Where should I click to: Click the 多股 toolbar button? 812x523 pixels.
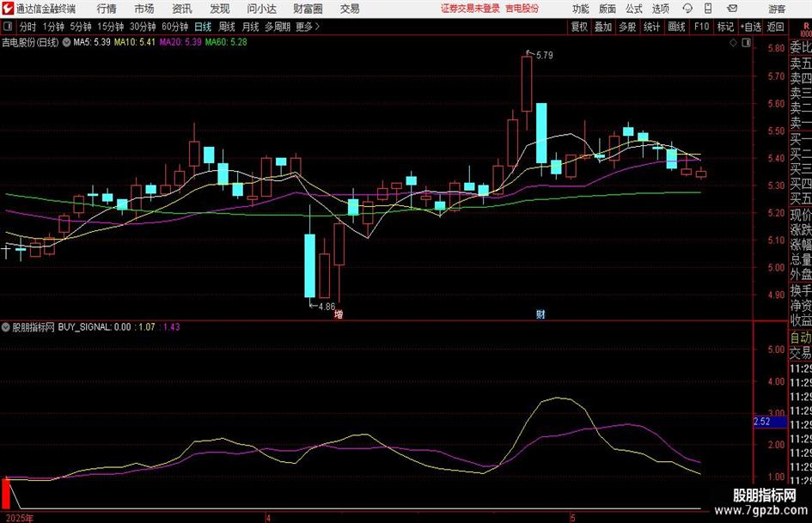coord(627,27)
